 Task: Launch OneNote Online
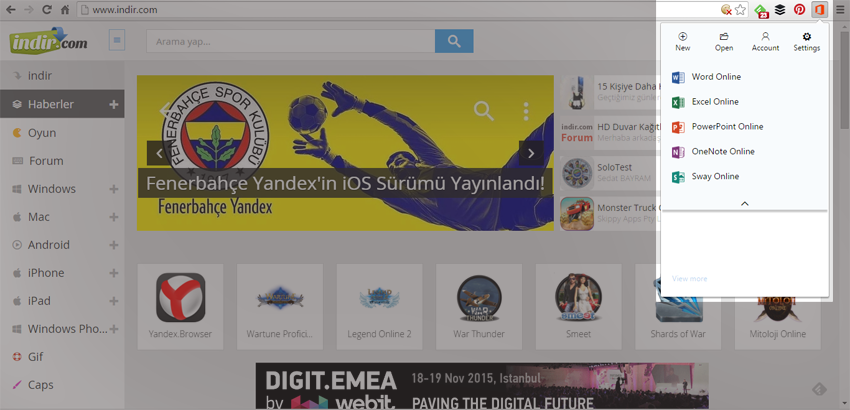coord(713,152)
